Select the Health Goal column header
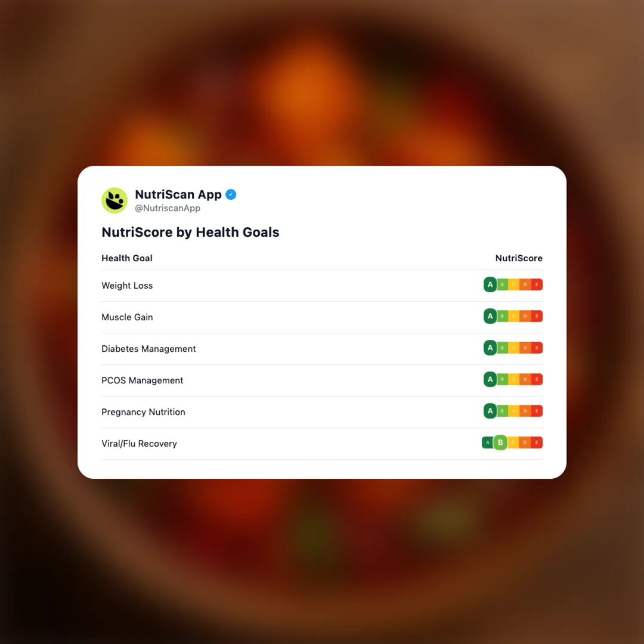644x644 pixels. coord(127,258)
